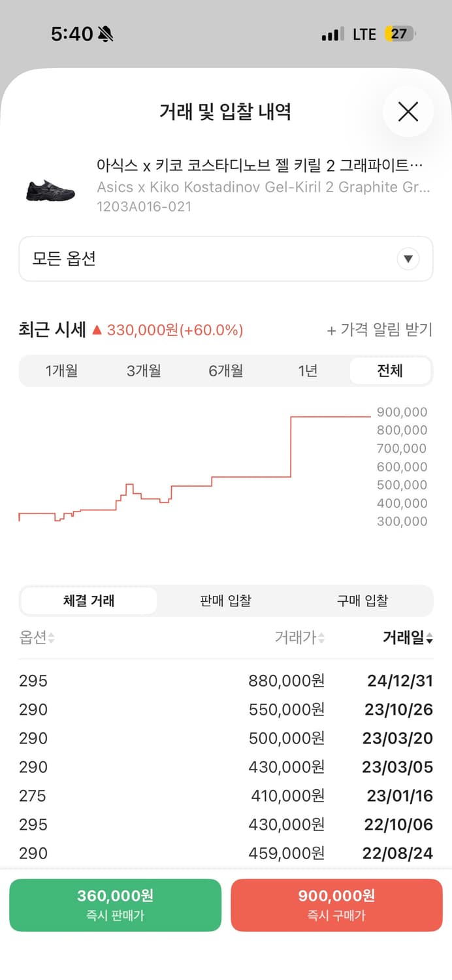The width and height of the screenshot is (452, 980).
Task: Enable the 1년 chart period
Action: [x=308, y=370]
